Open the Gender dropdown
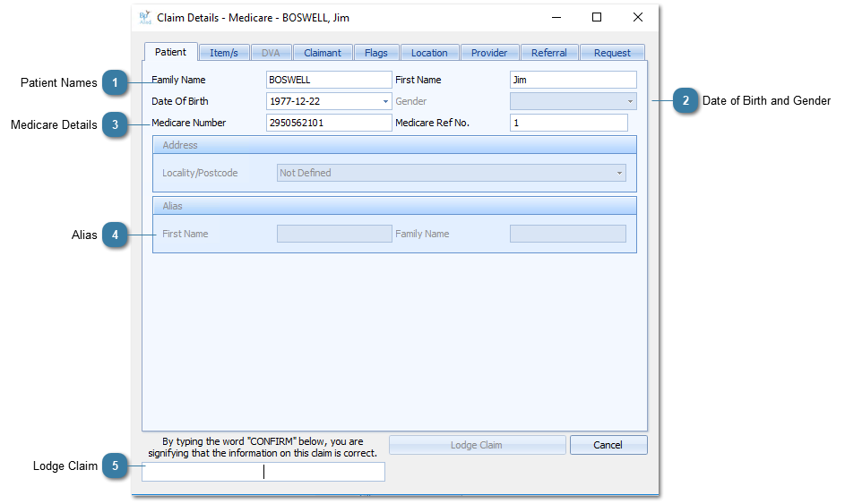Viewport: 845px width, 504px height. click(573, 101)
